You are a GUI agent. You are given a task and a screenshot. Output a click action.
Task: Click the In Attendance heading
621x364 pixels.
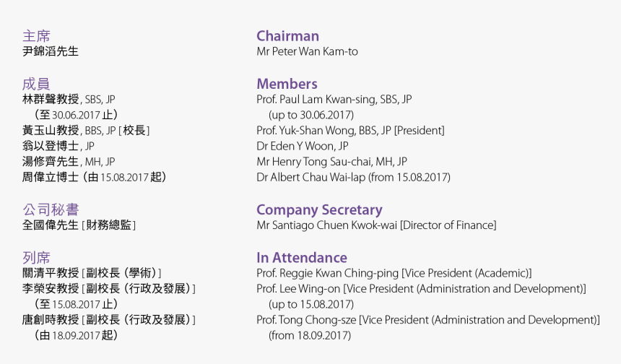pos(302,258)
